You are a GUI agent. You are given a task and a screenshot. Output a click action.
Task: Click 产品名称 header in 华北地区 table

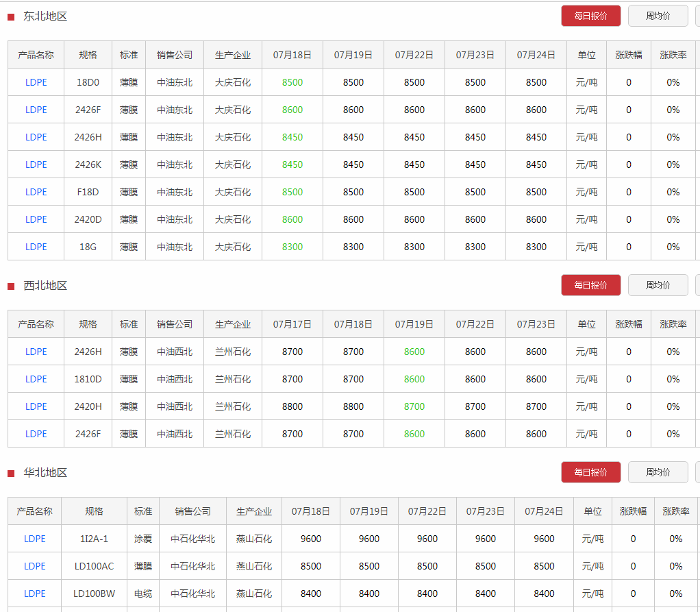34,511
